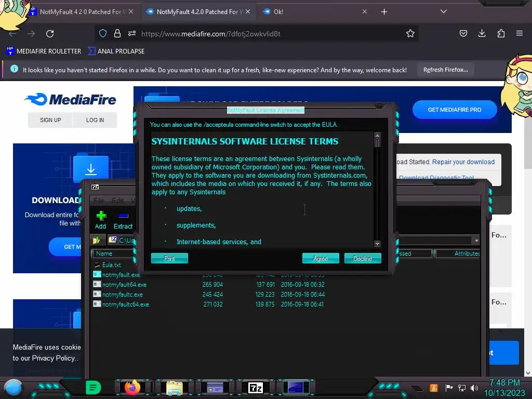The image size is (532, 399).
Task: Click the Firefox forward arrow
Action: tap(31, 34)
